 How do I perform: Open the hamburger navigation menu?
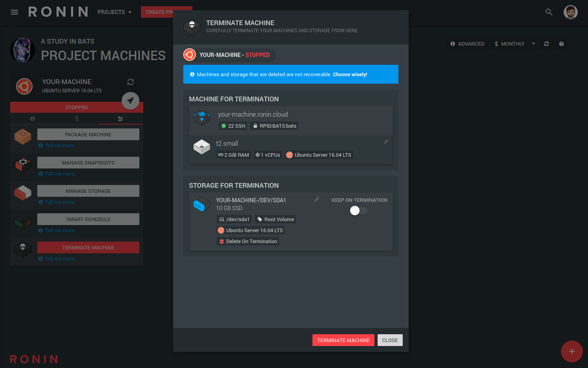click(x=15, y=12)
